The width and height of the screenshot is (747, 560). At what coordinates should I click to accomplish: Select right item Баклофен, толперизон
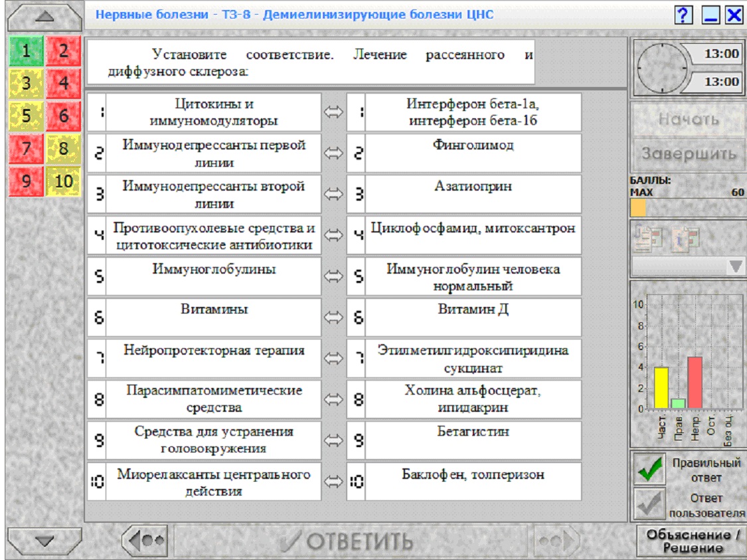[473, 482]
